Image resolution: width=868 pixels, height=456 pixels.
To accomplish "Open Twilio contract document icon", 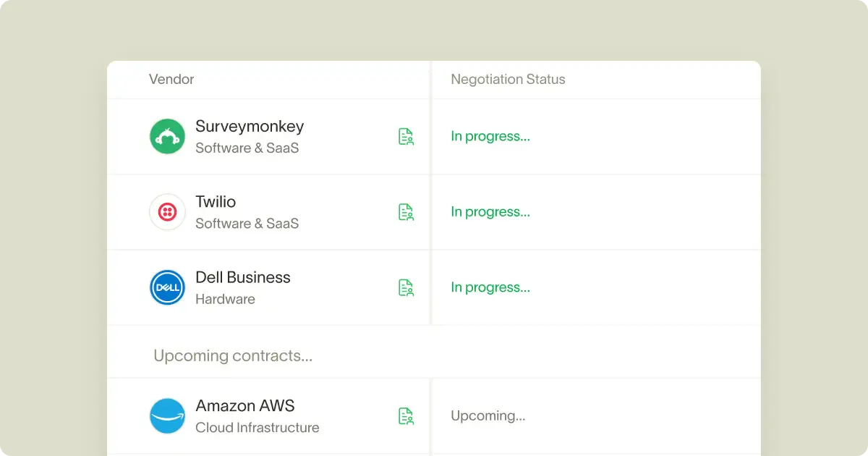I will 406,212.
